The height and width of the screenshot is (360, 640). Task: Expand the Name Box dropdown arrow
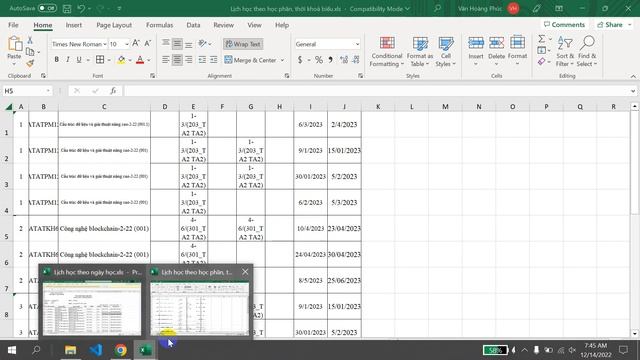pyautogui.click(x=48, y=91)
